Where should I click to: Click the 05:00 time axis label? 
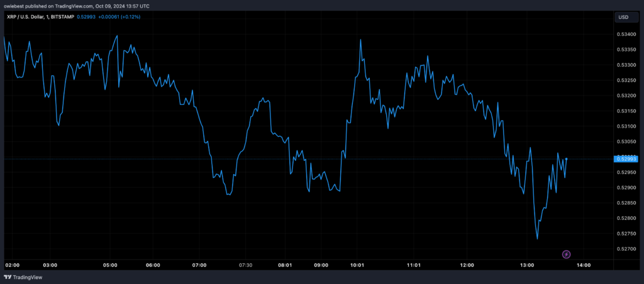[x=110, y=265]
